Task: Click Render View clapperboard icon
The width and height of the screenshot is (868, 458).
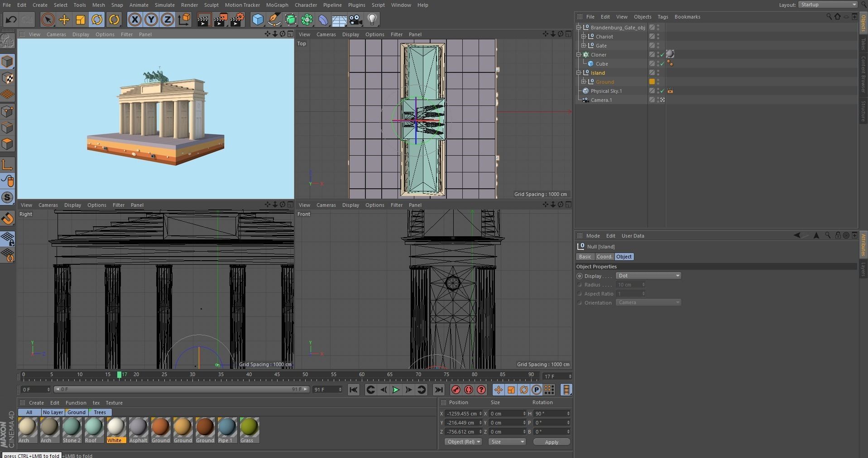Action: click(204, 19)
